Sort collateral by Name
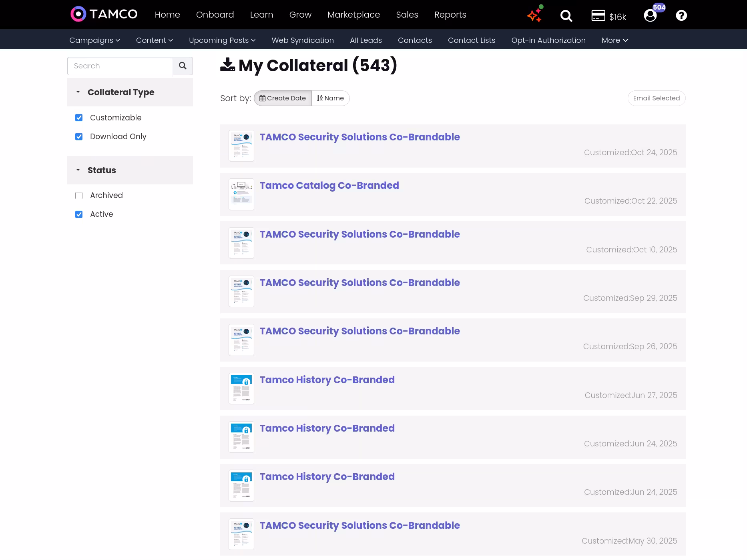The width and height of the screenshot is (747, 560). [x=330, y=98]
